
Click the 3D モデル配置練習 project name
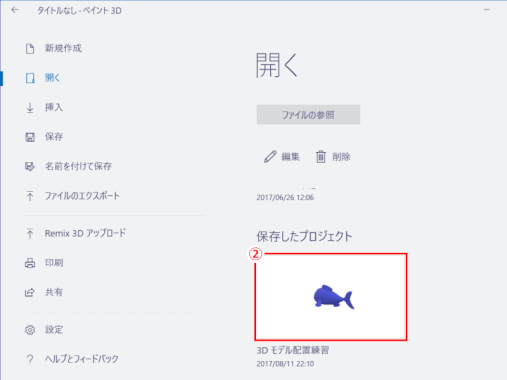293,350
